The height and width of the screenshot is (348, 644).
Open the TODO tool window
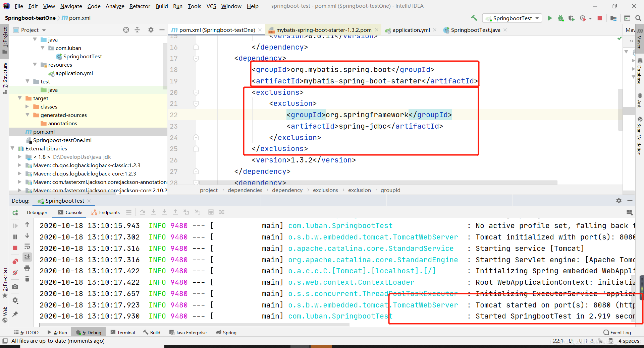click(x=26, y=332)
